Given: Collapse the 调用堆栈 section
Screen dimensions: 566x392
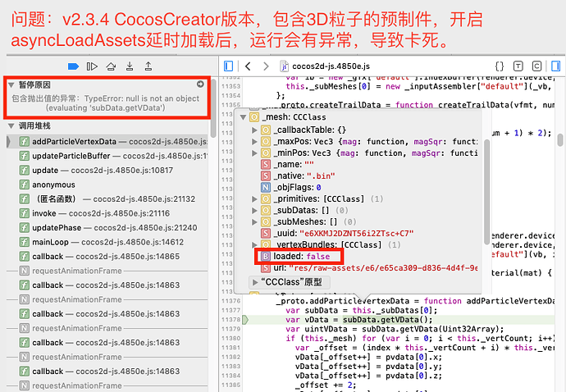Looking at the screenshot, I should coord(11,126).
